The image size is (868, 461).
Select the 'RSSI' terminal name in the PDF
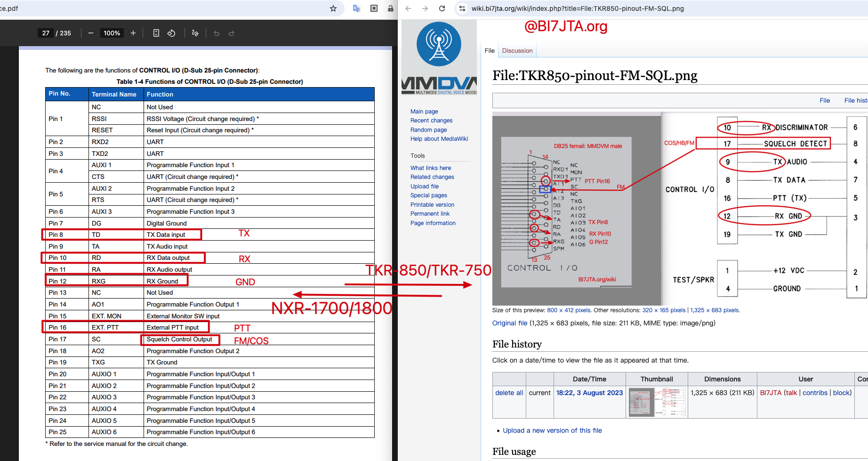coord(99,119)
